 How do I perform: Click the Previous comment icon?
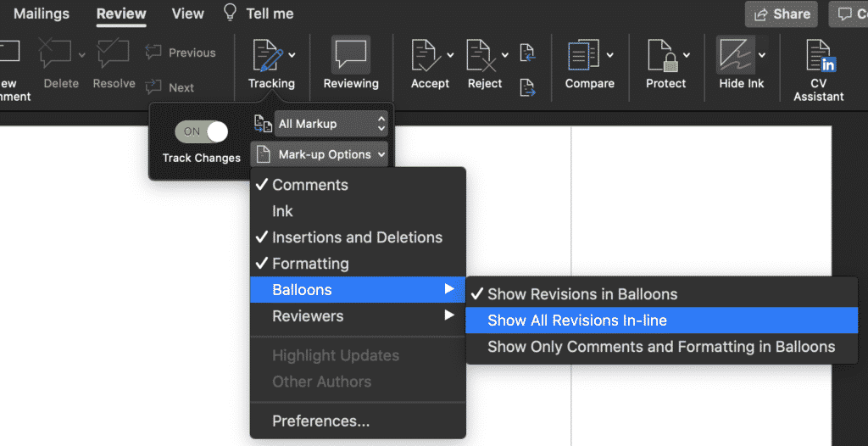click(x=153, y=53)
